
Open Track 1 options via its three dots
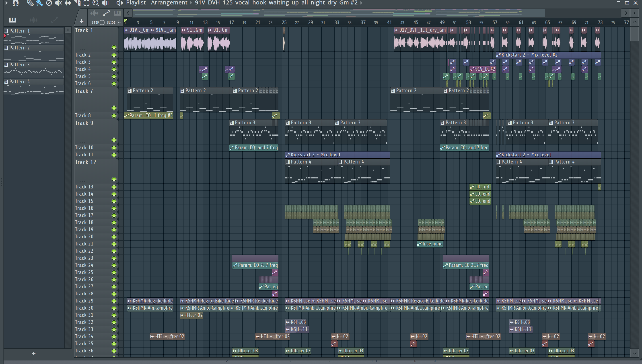83,49
